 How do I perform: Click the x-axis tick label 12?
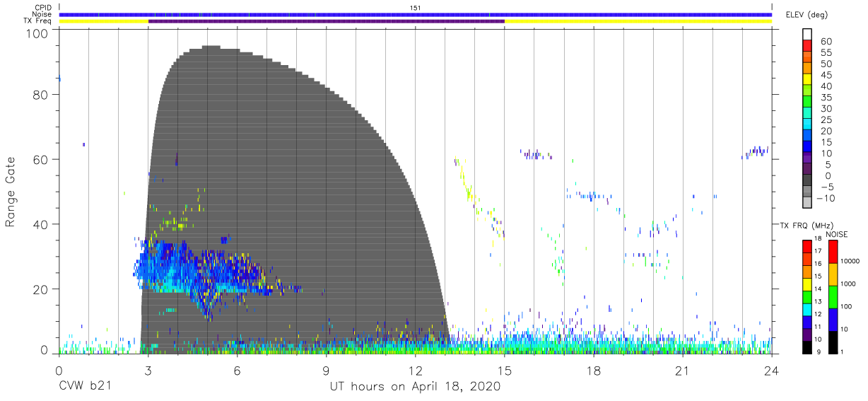[416, 370]
